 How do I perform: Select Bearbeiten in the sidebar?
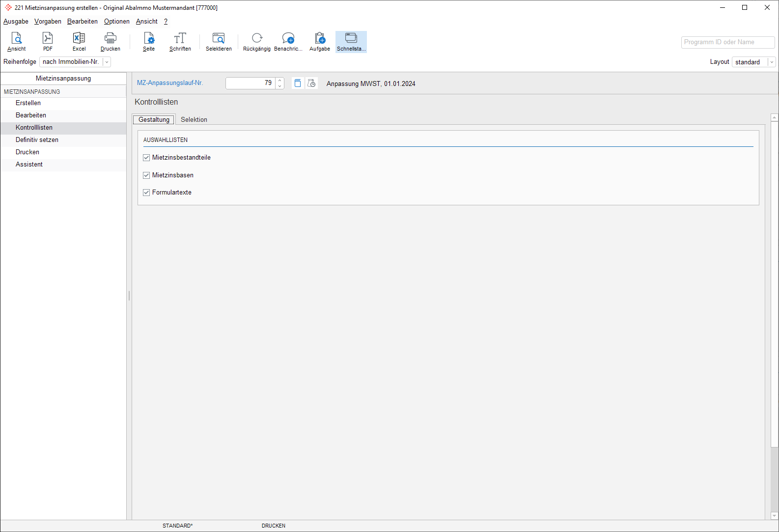click(x=63, y=115)
